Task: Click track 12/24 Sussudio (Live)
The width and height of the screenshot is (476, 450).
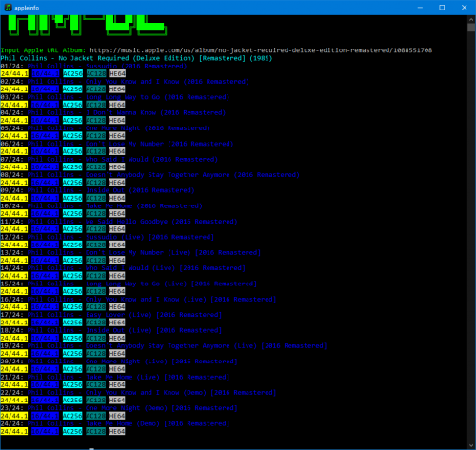Action: pos(108,237)
